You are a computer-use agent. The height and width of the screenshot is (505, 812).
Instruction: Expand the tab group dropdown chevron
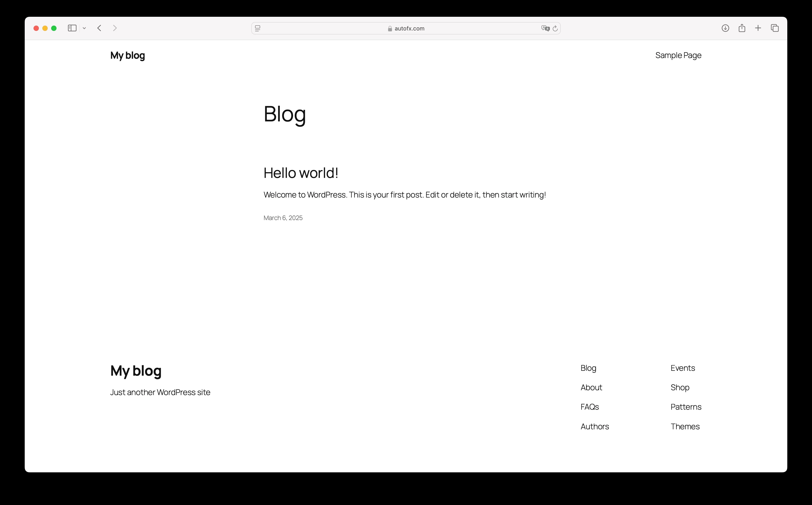click(x=85, y=28)
